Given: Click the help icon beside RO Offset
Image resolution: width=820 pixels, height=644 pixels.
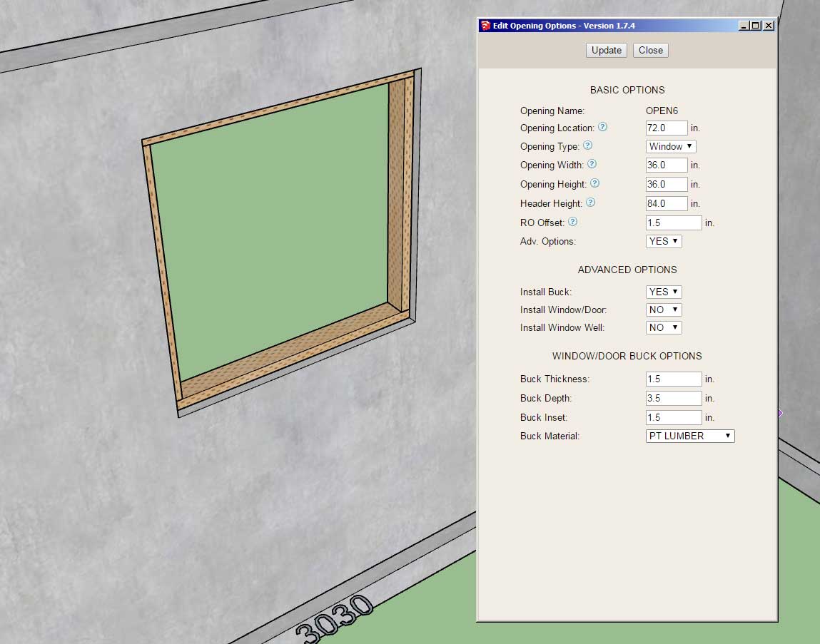Looking at the screenshot, I should (572, 222).
